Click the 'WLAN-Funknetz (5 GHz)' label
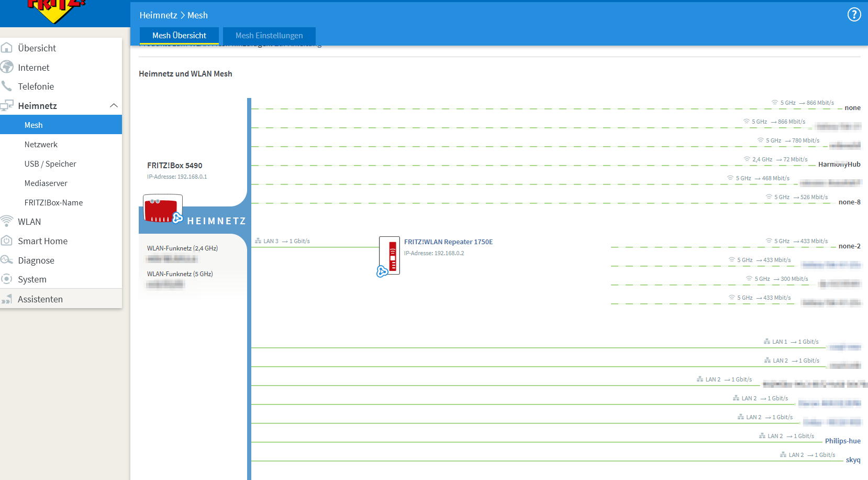Viewport: 868px width, 480px height. point(180,274)
